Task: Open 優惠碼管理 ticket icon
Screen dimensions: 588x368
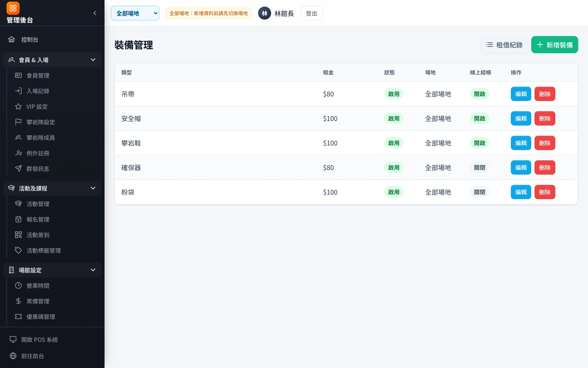Action: tap(18, 317)
